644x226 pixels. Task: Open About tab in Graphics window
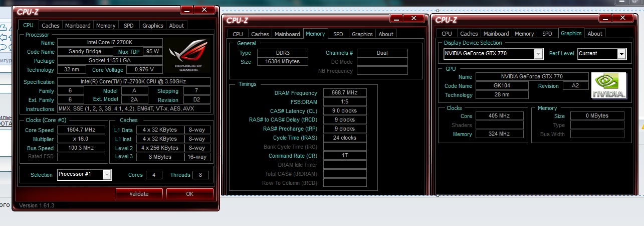(x=595, y=34)
